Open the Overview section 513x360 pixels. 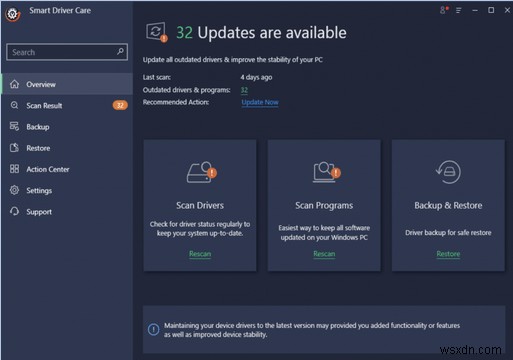(x=67, y=84)
